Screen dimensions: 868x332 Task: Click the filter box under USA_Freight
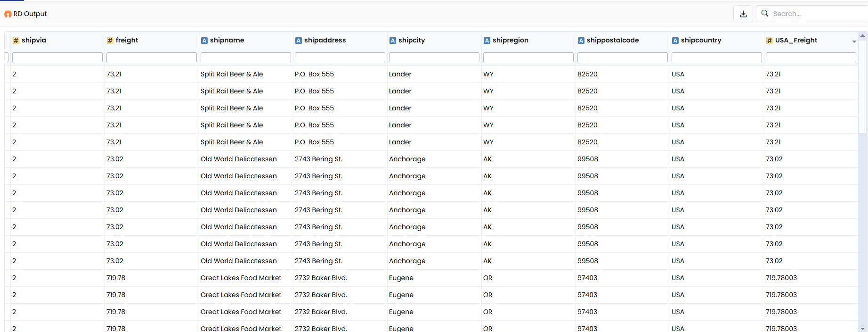[x=811, y=57]
